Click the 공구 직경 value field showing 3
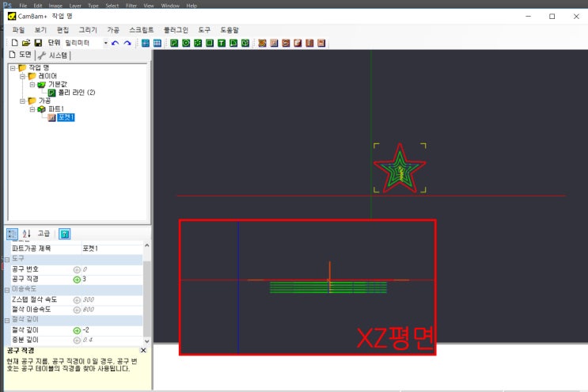This screenshot has width=588, height=392. click(112, 280)
